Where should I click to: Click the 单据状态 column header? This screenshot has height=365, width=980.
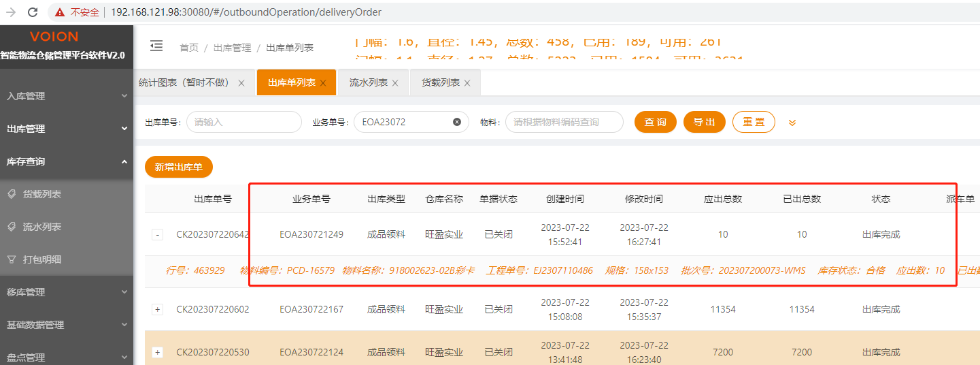point(499,199)
